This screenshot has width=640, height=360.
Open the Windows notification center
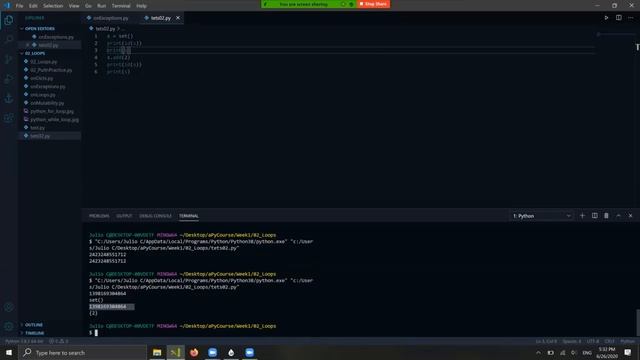point(628,353)
